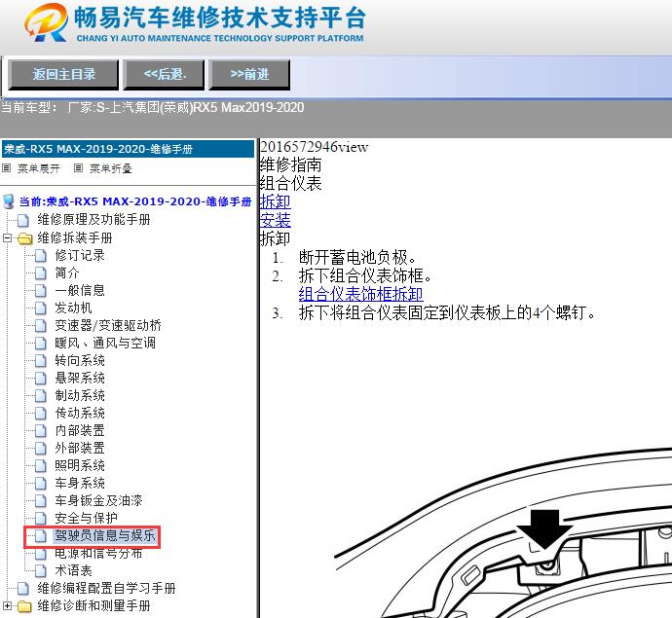Open 组合仪表饰框拆卸 link
Screen dimensions: 672x618
pos(361,294)
